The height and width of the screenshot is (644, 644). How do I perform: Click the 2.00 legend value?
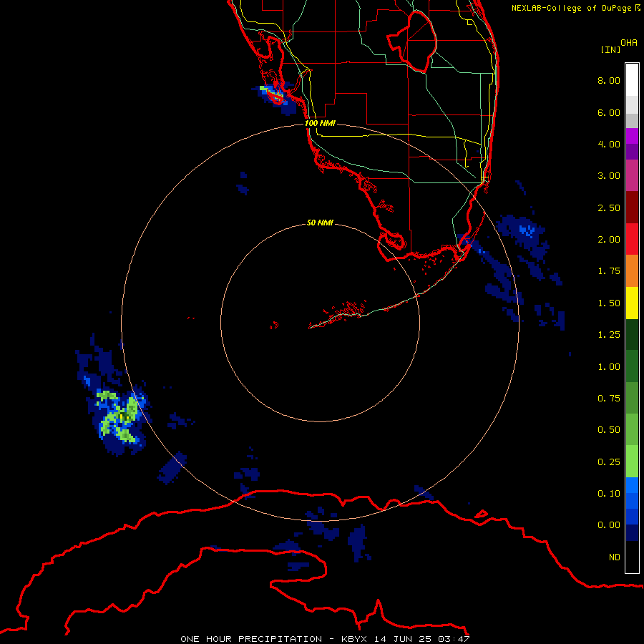point(609,240)
